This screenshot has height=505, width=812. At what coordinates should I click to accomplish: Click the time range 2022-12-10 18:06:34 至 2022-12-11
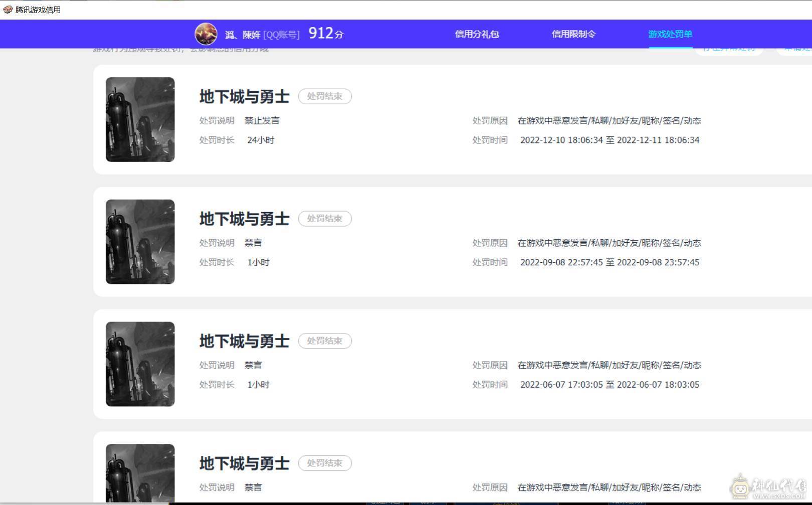pyautogui.click(x=610, y=140)
